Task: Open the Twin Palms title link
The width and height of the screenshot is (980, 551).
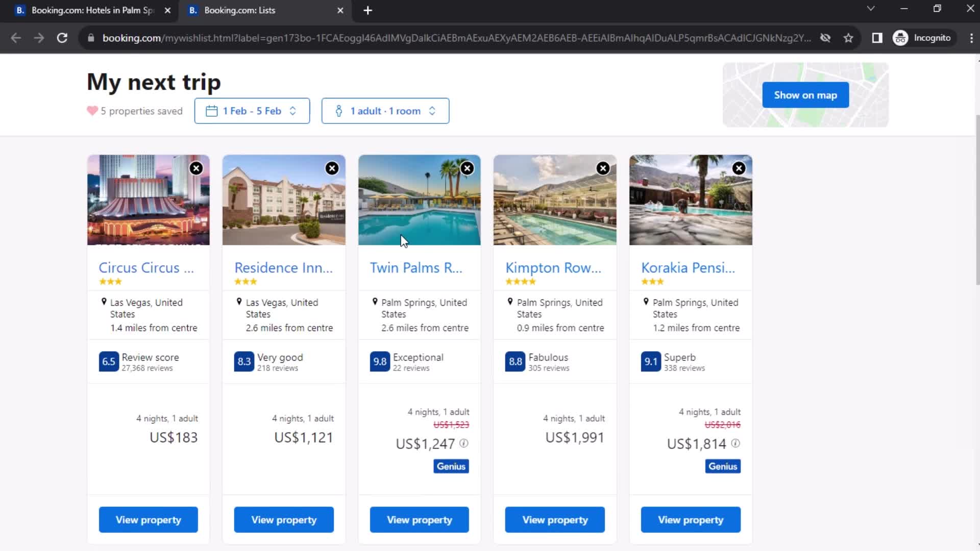Action: pyautogui.click(x=416, y=267)
